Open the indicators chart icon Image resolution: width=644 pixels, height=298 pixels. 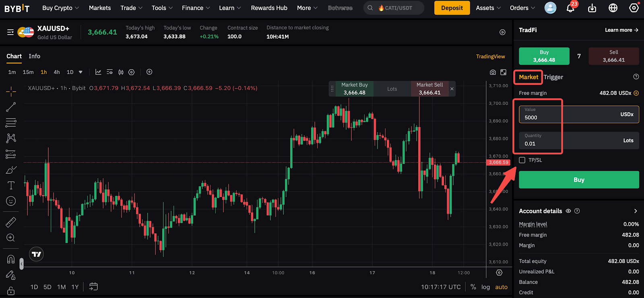(98, 72)
